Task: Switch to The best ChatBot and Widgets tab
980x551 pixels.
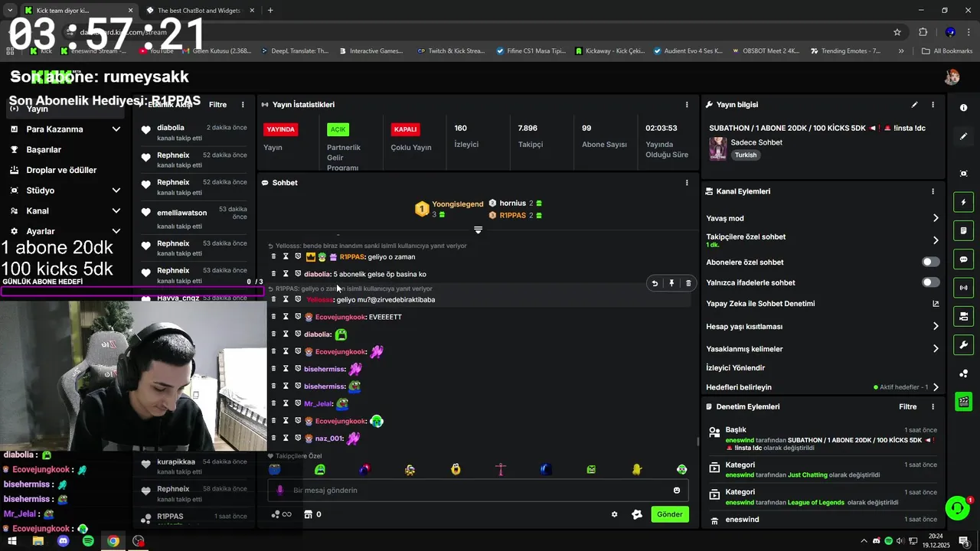Action: point(198,11)
